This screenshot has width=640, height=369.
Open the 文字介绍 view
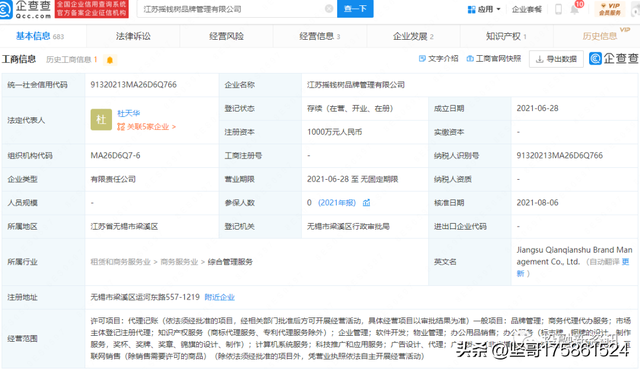click(438, 59)
